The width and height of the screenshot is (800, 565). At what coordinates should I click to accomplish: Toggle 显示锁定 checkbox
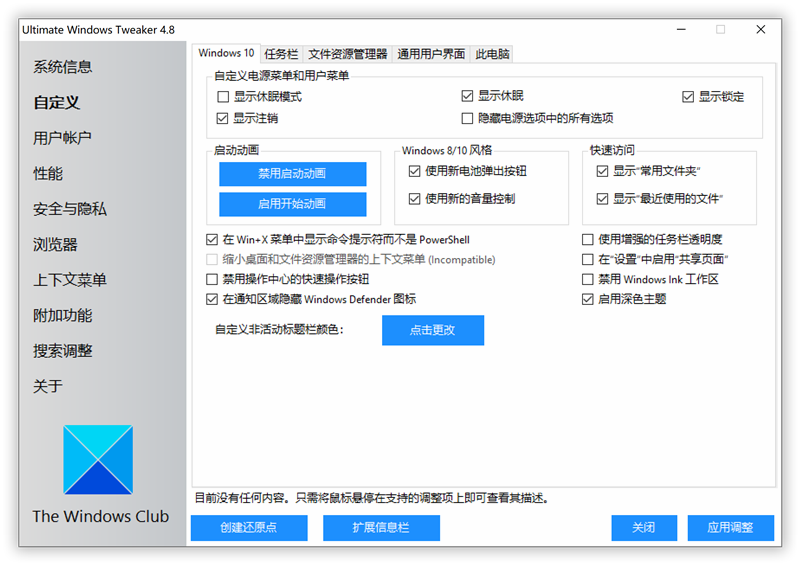click(688, 96)
